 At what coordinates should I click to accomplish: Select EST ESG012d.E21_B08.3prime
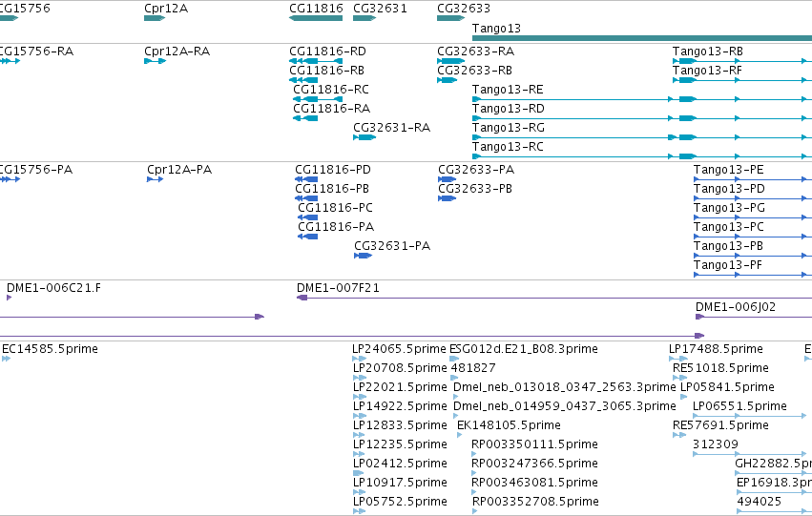(524, 349)
